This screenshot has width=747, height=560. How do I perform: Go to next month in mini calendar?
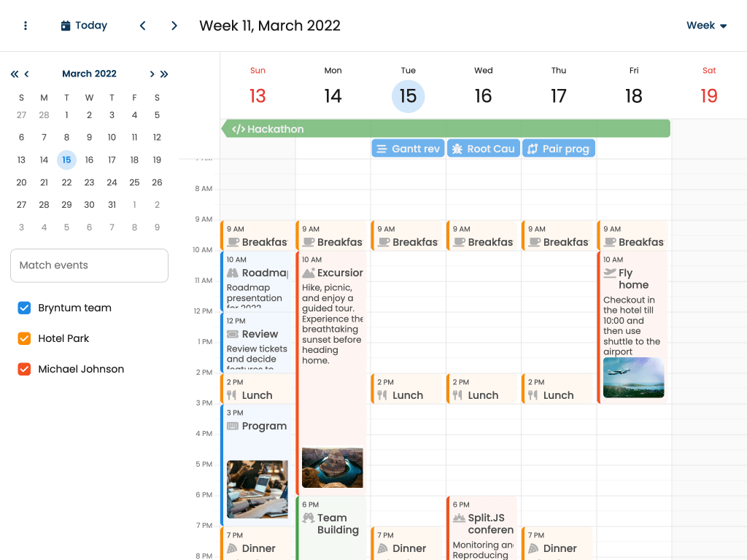(x=152, y=74)
